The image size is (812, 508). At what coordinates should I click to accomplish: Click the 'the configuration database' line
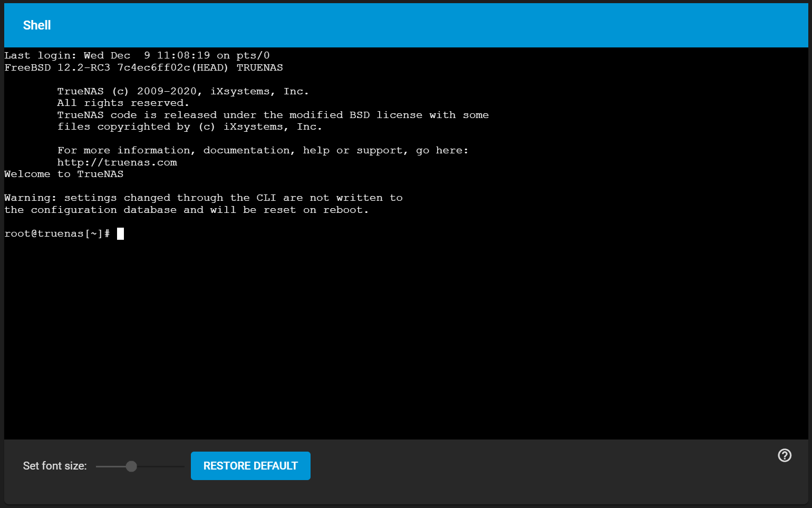(x=187, y=210)
